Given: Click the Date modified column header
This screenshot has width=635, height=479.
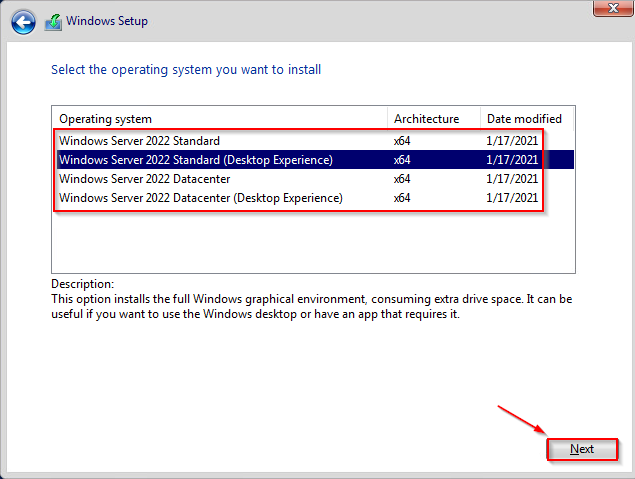Looking at the screenshot, I should click(527, 119).
